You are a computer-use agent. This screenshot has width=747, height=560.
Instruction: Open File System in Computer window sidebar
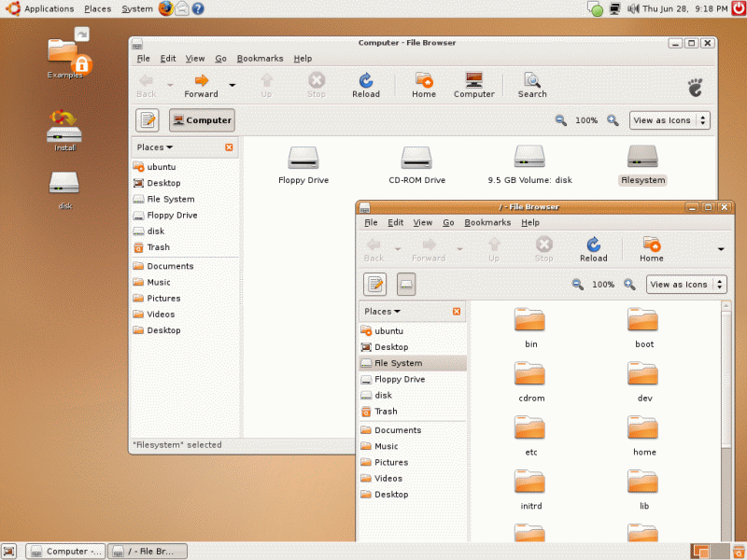185,199
